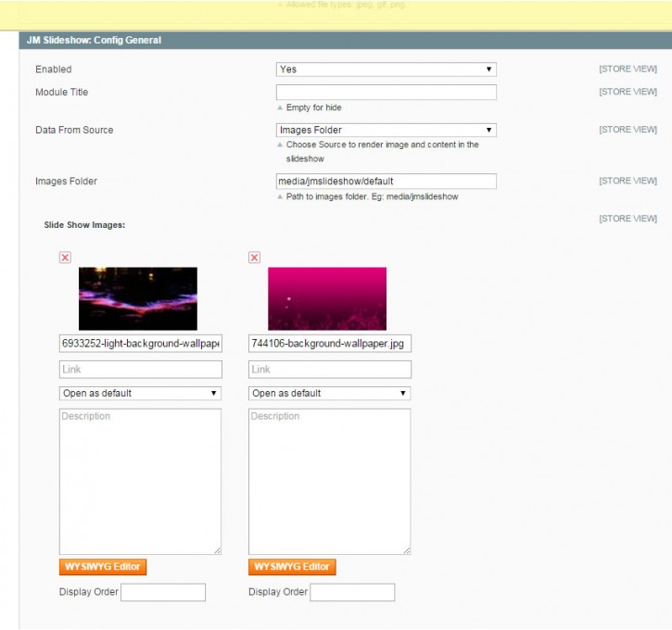Click the second image's Description textarea
Screen dimensions: 672x630
tap(329, 481)
